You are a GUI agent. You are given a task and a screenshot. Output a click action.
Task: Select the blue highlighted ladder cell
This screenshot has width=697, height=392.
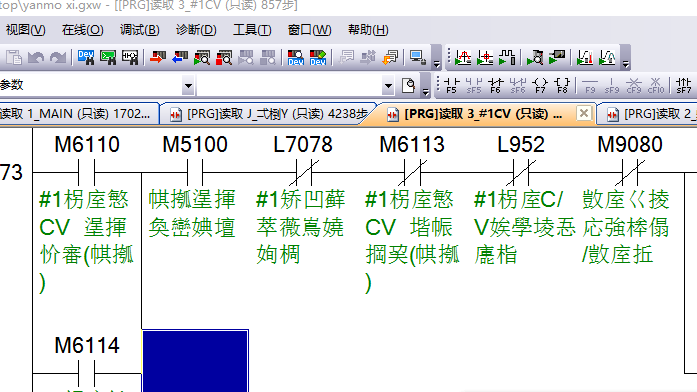(x=195, y=361)
